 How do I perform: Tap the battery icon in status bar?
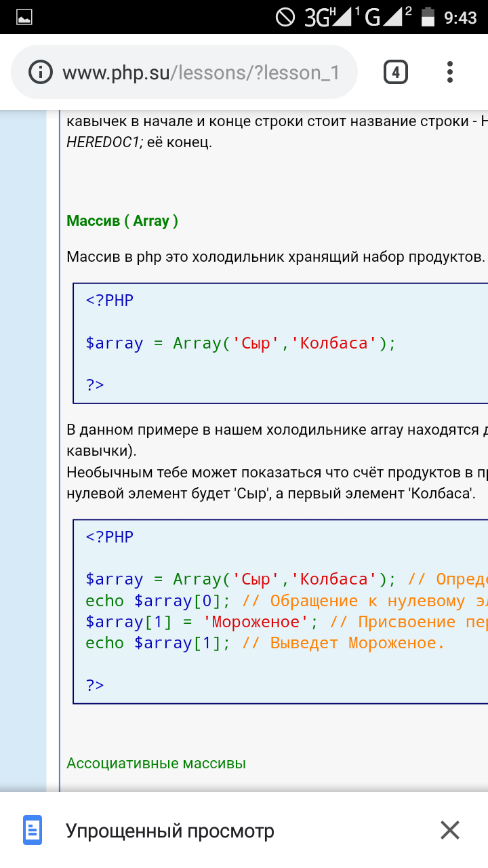pos(427,17)
